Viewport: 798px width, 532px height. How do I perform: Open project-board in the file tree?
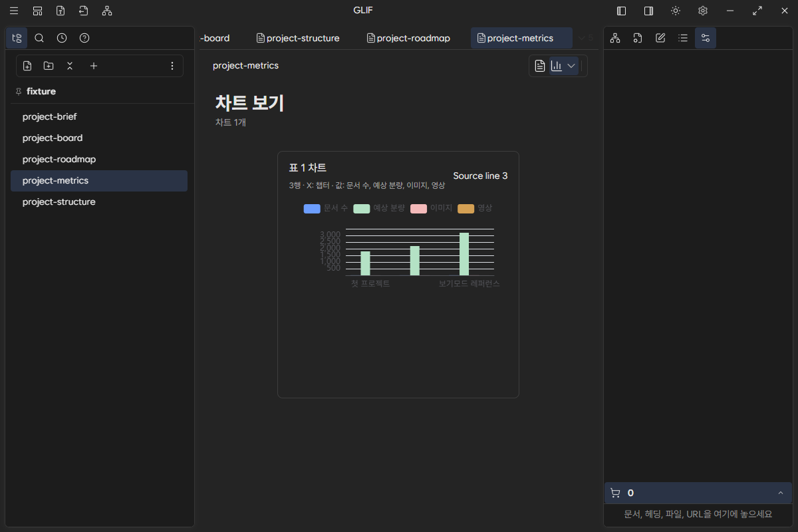coord(99,138)
